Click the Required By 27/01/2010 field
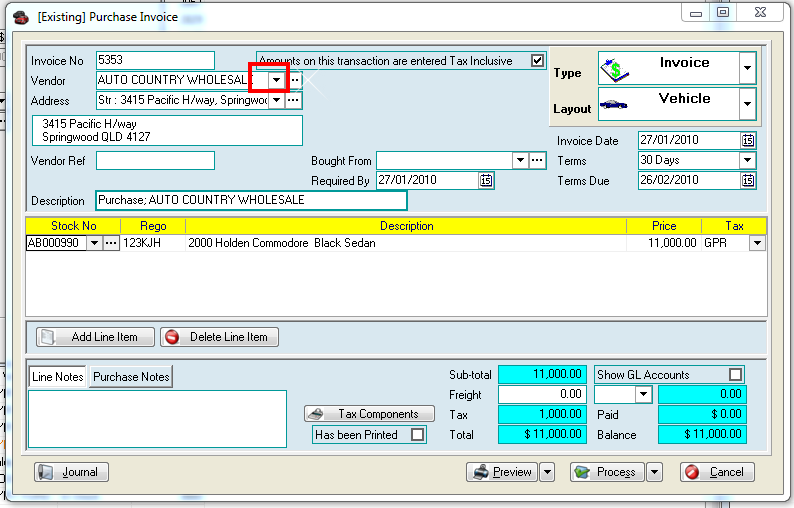The width and height of the screenshot is (794, 508). 428,180
